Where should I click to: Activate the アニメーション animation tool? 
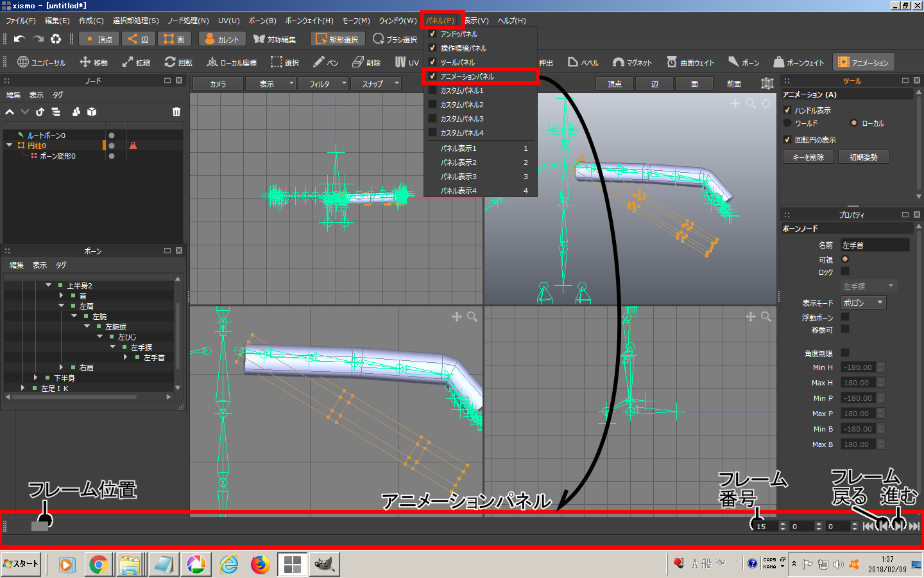click(864, 62)
